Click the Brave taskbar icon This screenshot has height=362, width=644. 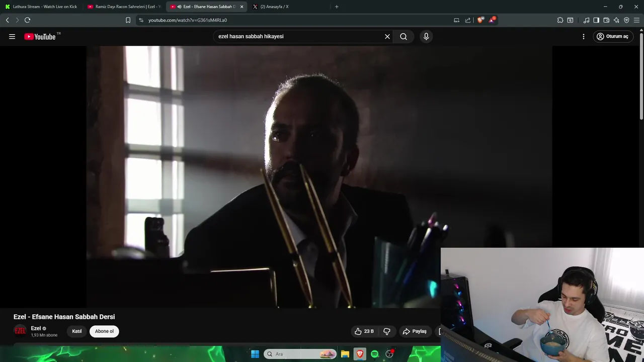360,354
